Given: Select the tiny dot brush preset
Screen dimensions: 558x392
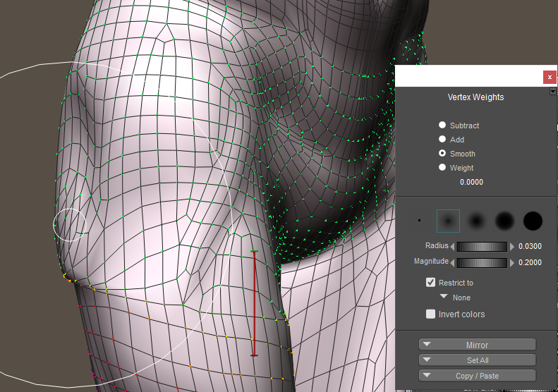Looking at the screenshot, I should 420,221.
